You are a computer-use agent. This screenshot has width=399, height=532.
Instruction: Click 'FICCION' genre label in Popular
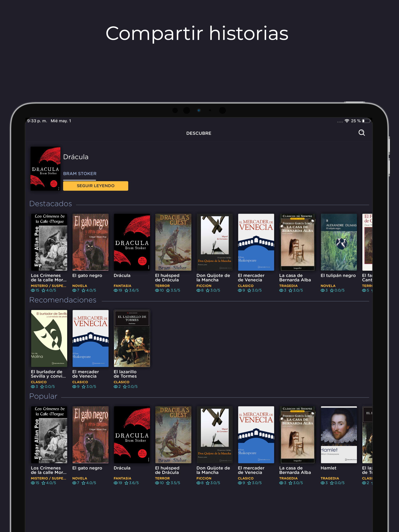point(204,478)
